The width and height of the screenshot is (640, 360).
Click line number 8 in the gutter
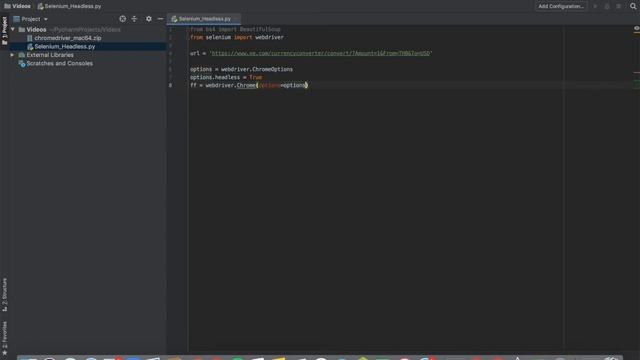(x=170, y=85)
